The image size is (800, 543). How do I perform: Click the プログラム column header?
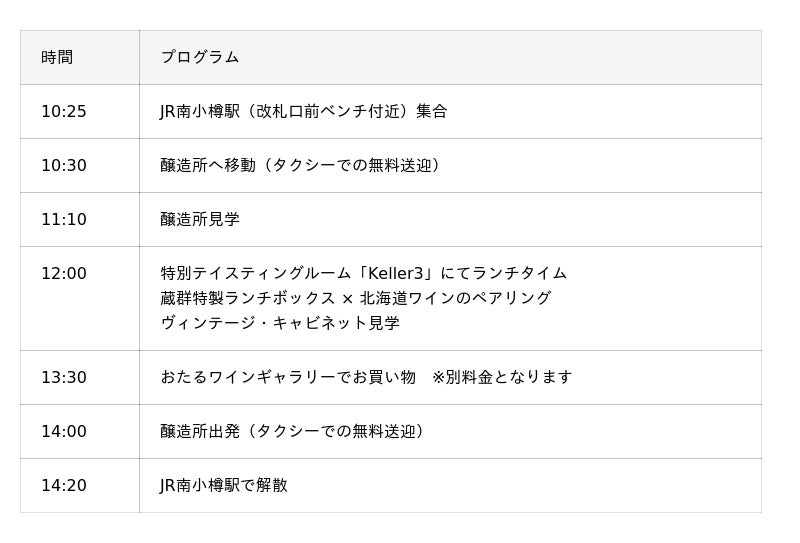200,57
